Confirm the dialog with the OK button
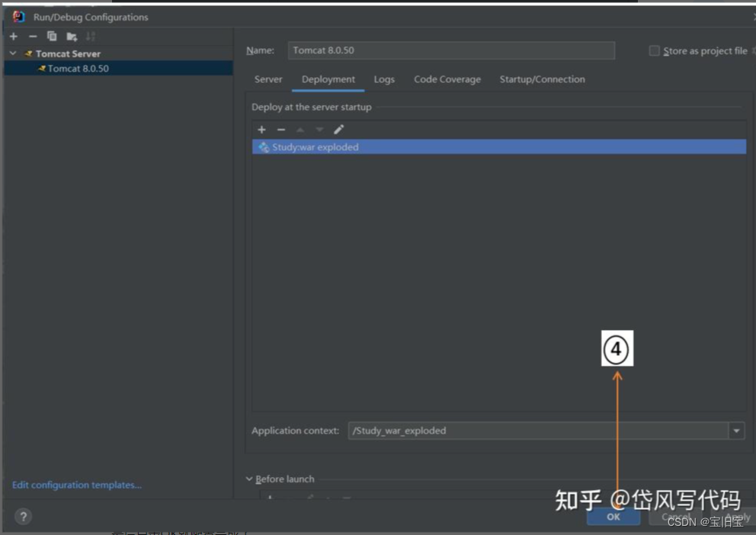The height and width of the screenshot is (535, 756). (613, 517)
